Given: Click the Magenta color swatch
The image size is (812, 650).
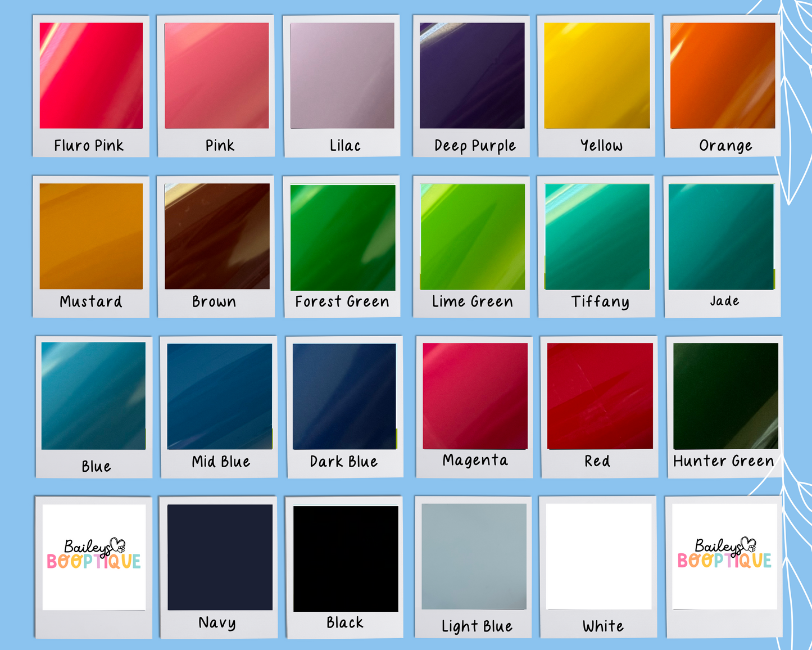Looking at the screenshot, I should 475,396.
